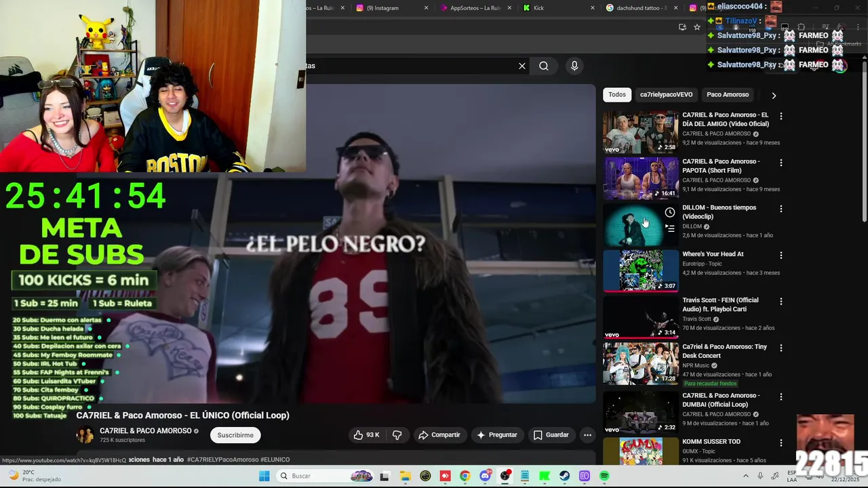The height and width of the screenshot is (488, 868).
Task: Open options menu for PAPOTA Short Film video
Action: (x=781, y=163)
